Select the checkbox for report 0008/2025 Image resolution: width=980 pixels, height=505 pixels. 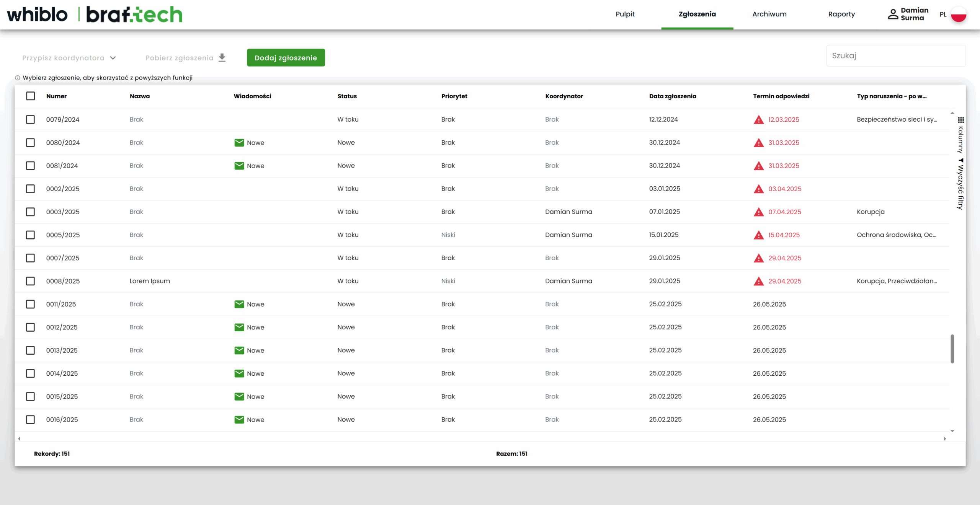(x=31, y=281)
